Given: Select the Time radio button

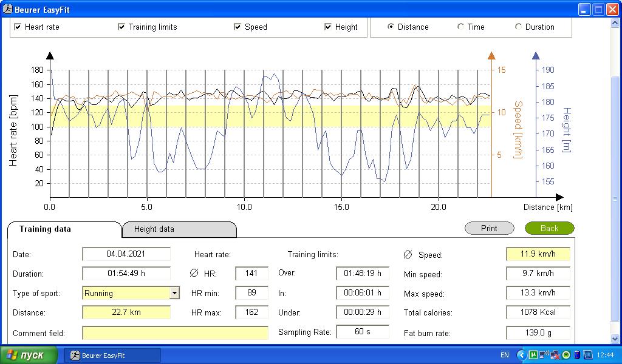Looking at the screenshot, I should (460, 27).
